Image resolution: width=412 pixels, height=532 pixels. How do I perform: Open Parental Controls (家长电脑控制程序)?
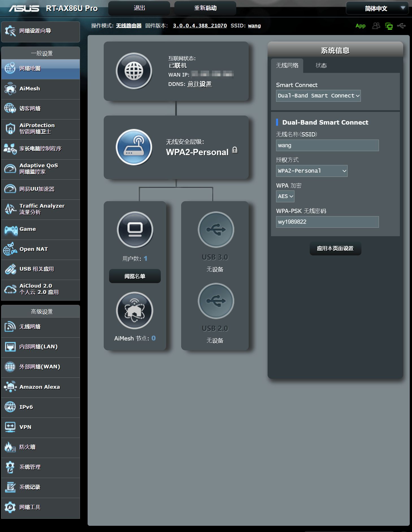pyautogui.click(x=40, y=149)
